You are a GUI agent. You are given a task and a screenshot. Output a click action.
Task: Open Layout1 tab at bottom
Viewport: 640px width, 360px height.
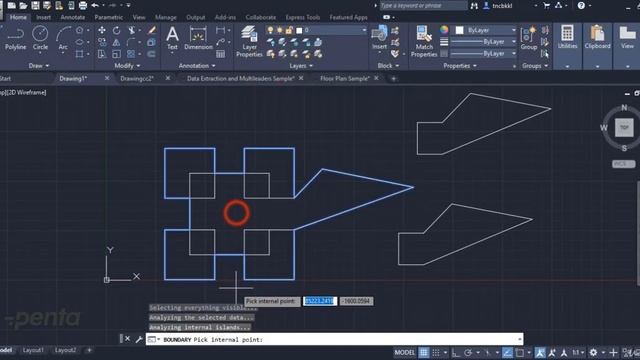click(33, 350)
